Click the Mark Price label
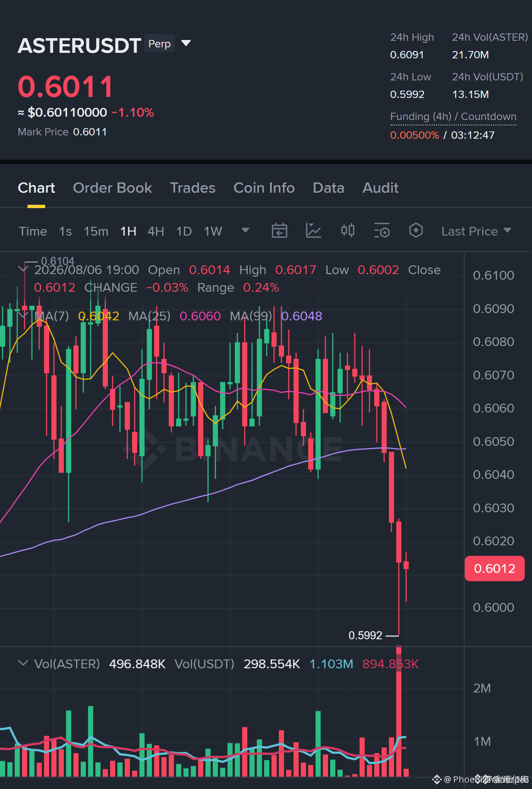 (43, 132)
